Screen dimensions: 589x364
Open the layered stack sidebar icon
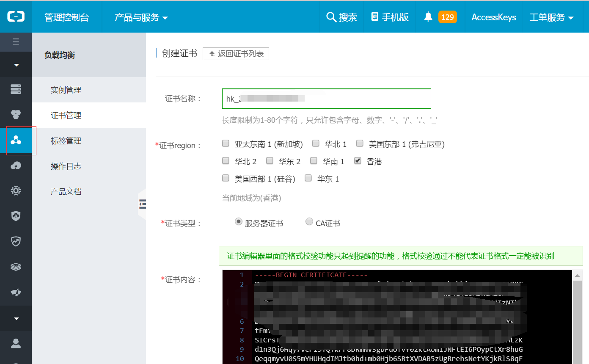tap(16, 267)
